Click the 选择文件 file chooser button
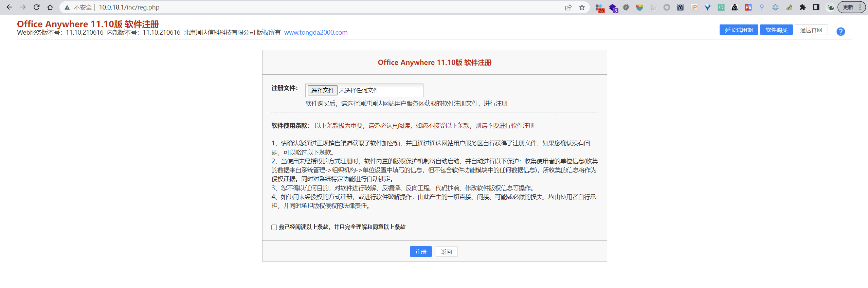This screenshot has height=288, width=868. click(x=323, y=90)
